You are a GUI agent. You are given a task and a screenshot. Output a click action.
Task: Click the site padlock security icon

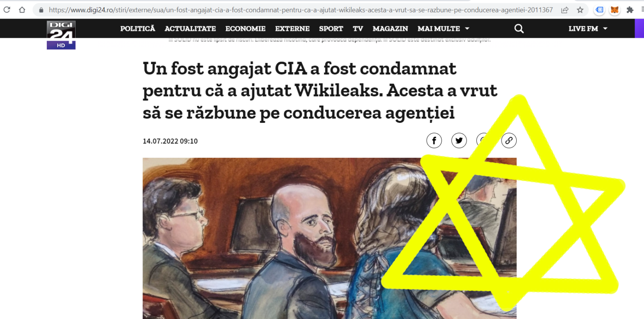click(41, 9)
